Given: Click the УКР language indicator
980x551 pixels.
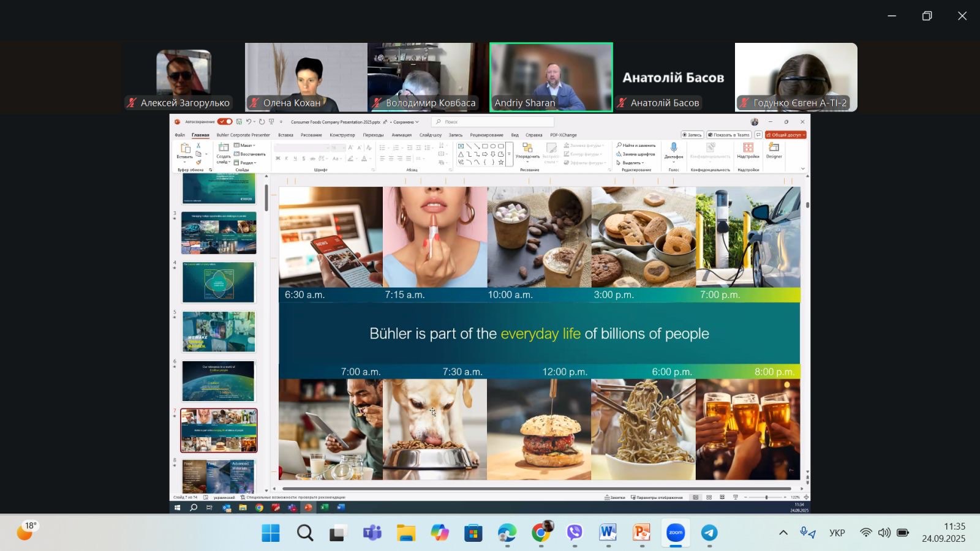Looking at the screenshot, I should (x=837, y=533).
